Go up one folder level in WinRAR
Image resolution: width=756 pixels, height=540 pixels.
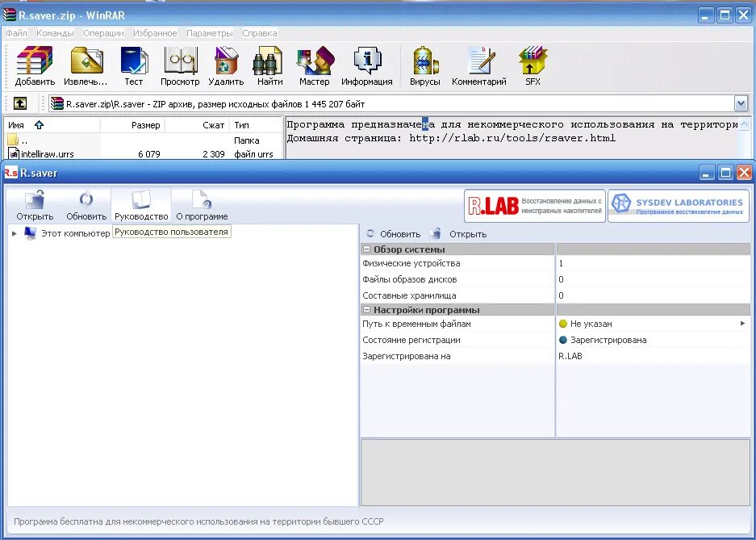20,103
